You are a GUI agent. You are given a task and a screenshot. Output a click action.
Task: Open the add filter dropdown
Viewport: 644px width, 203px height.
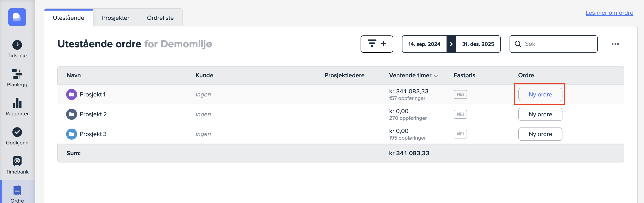(376, 44)
